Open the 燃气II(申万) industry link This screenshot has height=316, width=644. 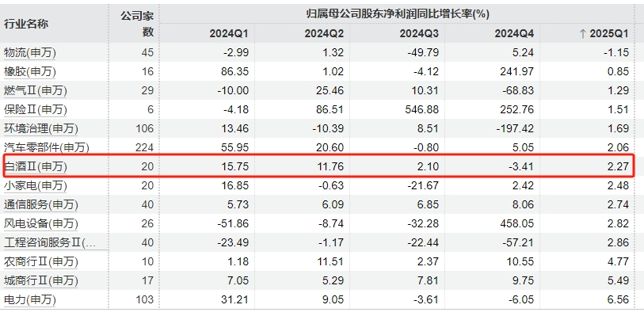pos(36,90)
